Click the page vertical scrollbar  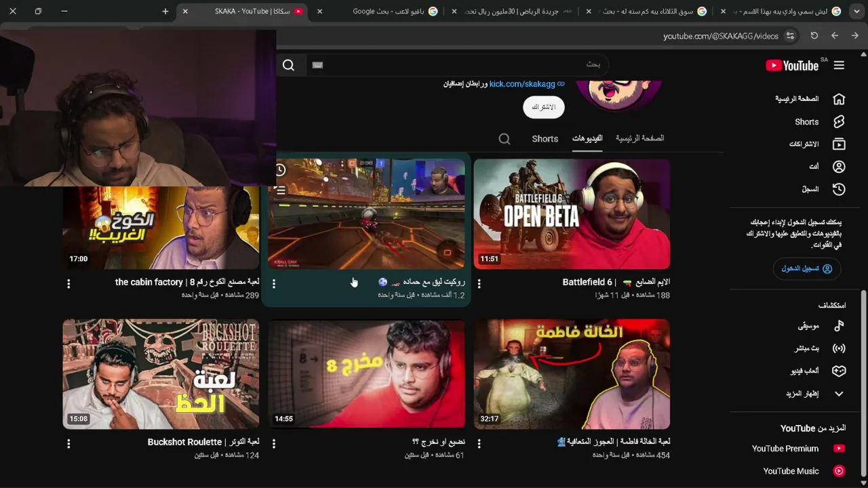863,383
